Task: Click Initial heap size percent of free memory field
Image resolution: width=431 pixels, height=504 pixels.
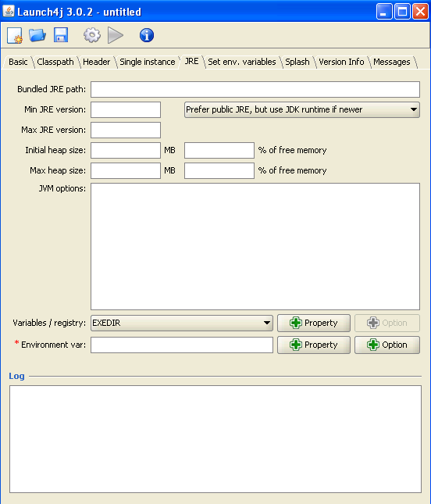Action: click(219, 151)
